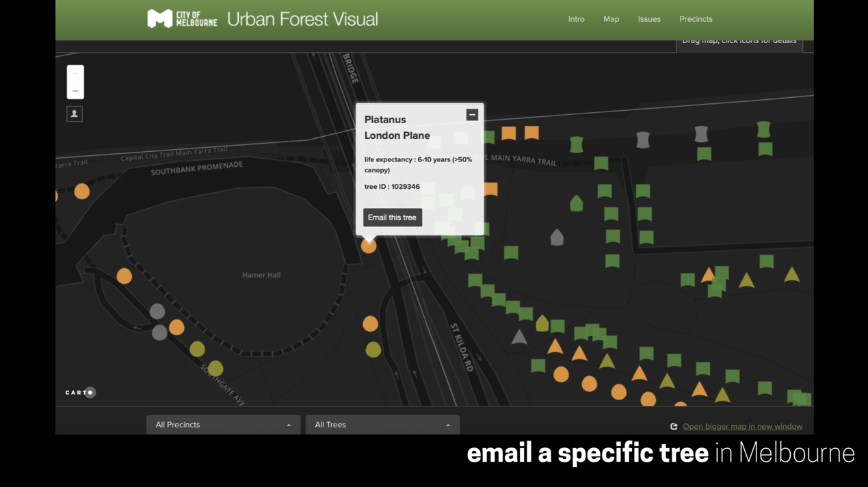Click the life expectancy text in popup
The image size is (868, 487).
click(x=419, y=165)
